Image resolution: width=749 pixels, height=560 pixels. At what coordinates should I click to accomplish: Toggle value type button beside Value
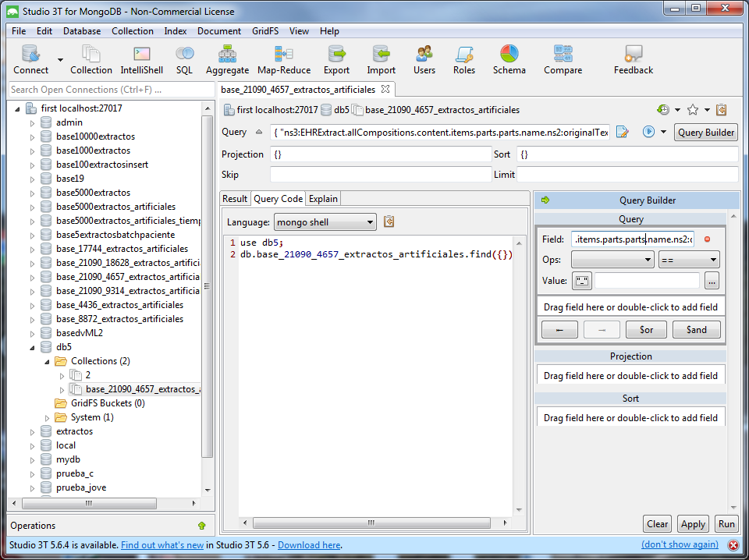coord(582,281)
